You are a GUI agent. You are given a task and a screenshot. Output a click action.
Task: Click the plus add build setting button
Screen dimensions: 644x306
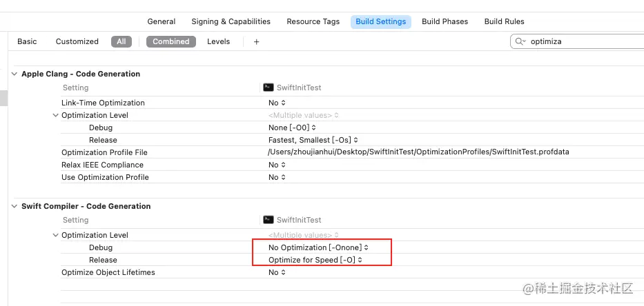coord(256,41)
